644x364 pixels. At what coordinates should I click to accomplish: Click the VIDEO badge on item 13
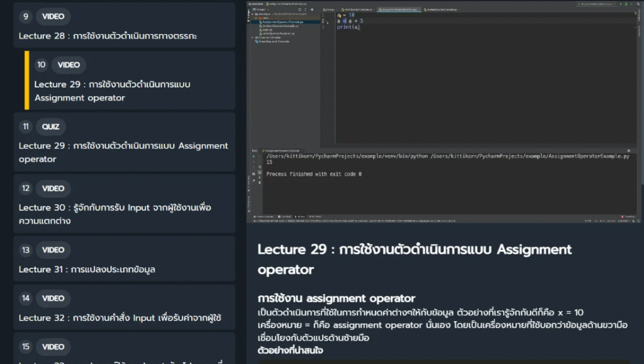click(53, 250)
